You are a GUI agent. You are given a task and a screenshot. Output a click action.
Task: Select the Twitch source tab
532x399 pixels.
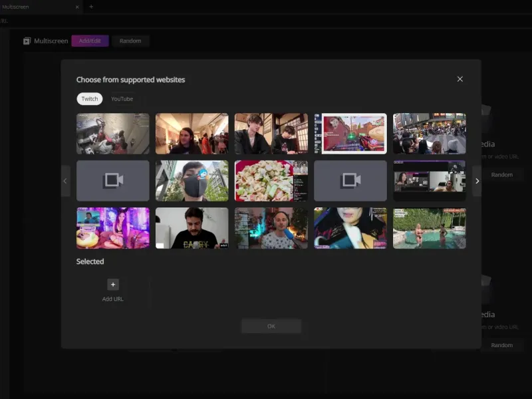[90, 98]
